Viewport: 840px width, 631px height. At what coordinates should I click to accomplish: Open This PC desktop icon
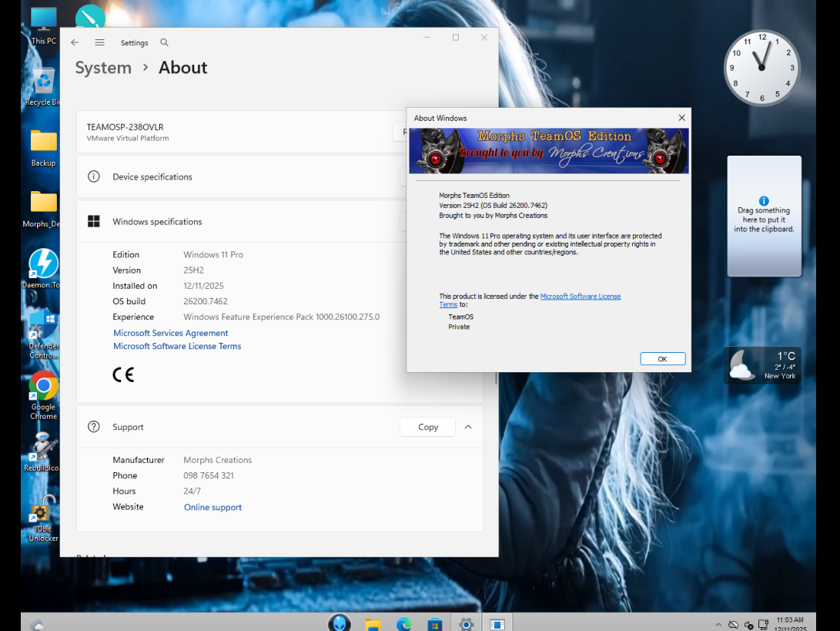pos(43,25)
